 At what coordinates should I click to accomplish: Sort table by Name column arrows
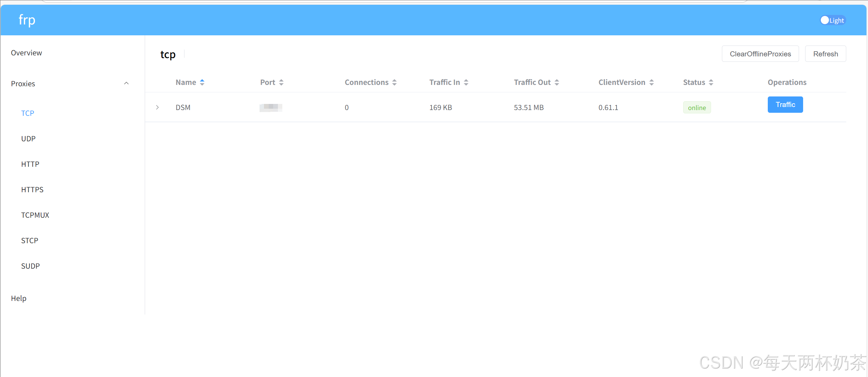point(202,82)
